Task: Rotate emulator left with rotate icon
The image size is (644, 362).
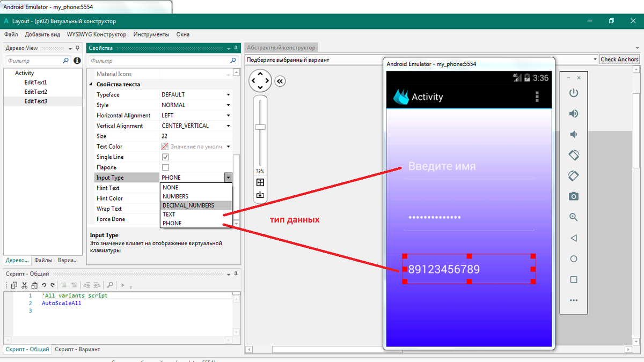Action: 573,155
